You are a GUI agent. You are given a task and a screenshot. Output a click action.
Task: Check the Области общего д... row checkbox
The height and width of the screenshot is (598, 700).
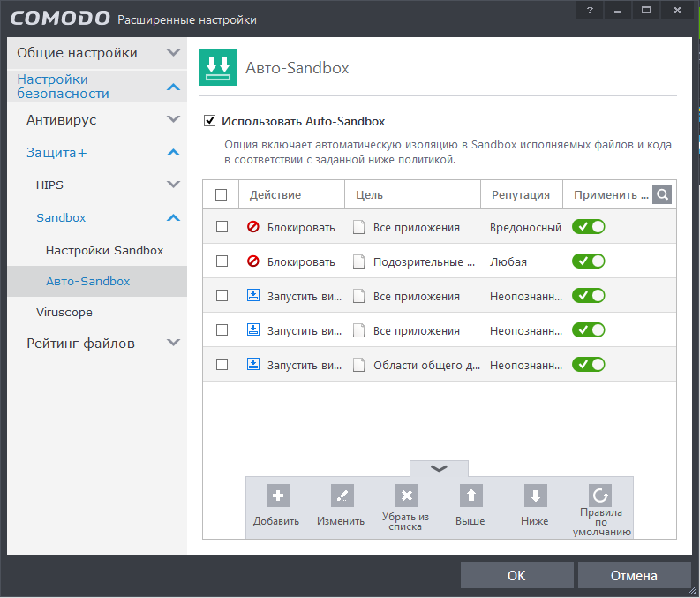(222, 365)
